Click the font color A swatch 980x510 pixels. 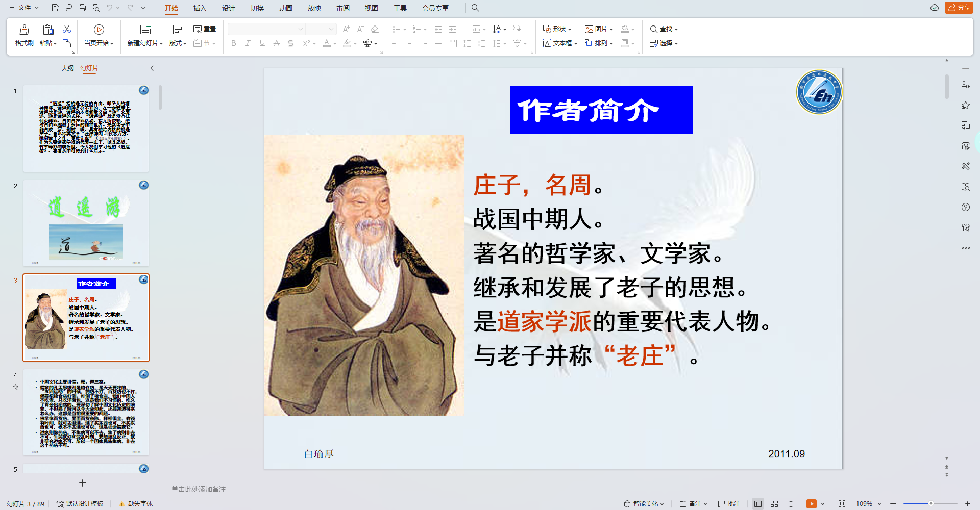point(327,43)
